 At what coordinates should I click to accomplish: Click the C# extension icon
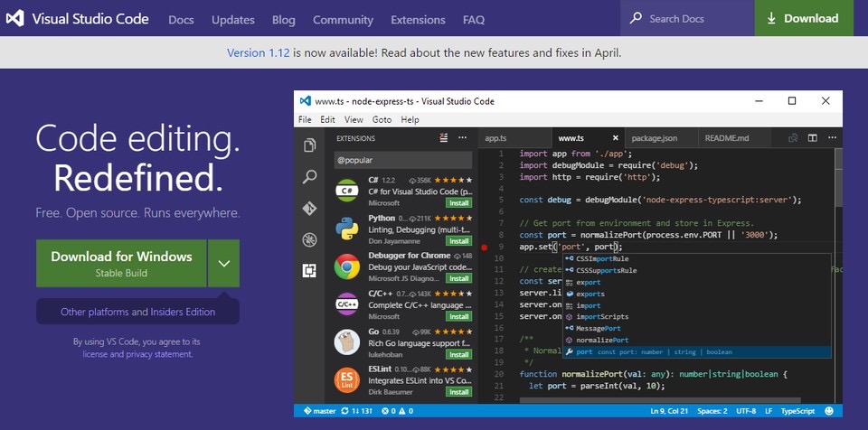347,191
